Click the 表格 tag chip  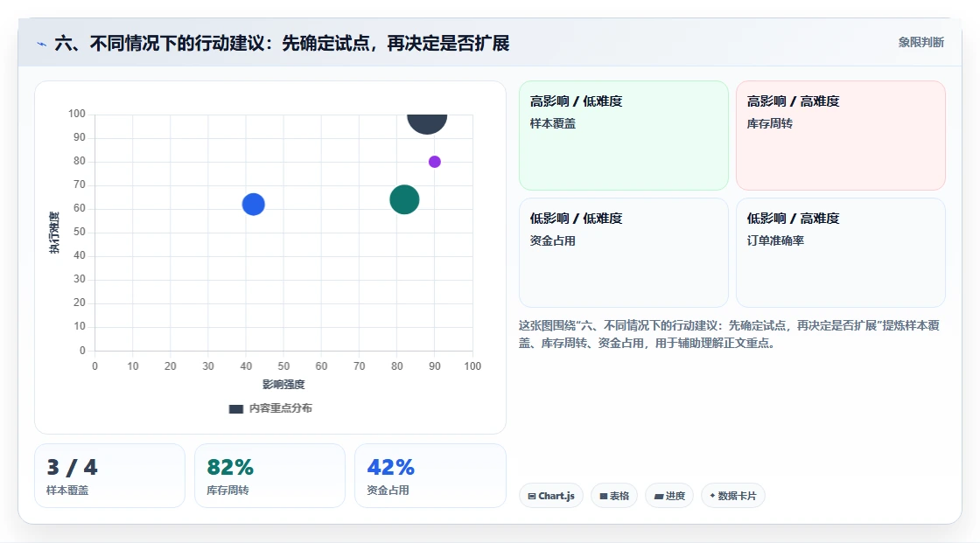[x=614, y=496]
